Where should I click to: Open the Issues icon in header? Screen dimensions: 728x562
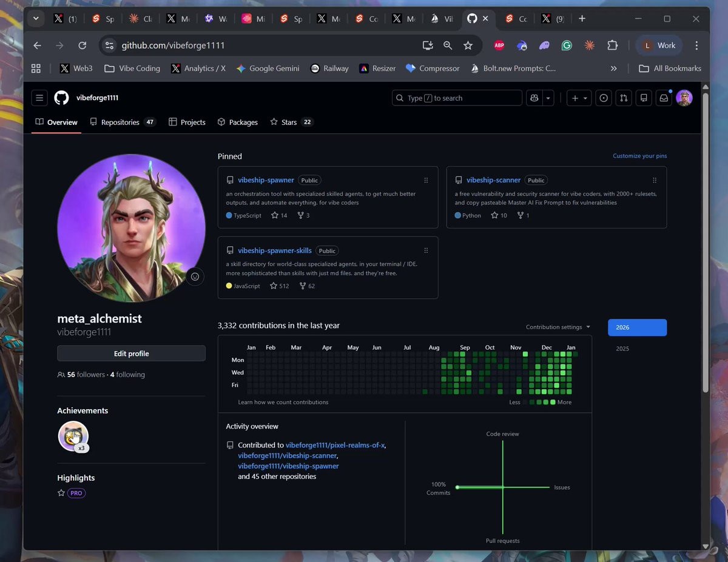coord(604,98)
